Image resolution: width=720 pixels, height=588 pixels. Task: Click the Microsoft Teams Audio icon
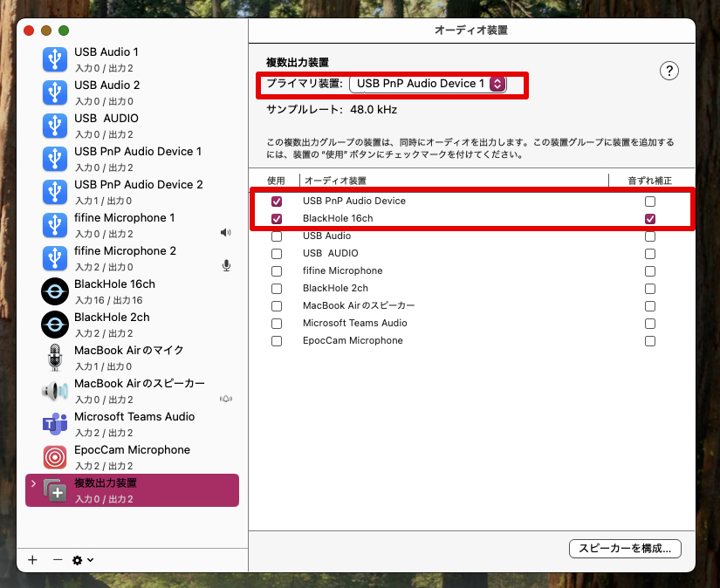(55, 424)
